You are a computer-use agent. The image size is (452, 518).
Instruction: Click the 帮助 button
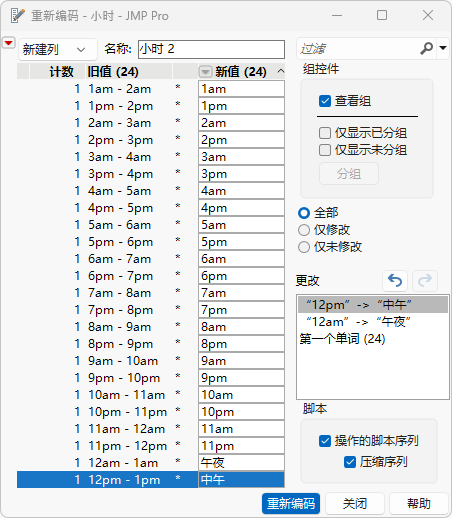419,503
